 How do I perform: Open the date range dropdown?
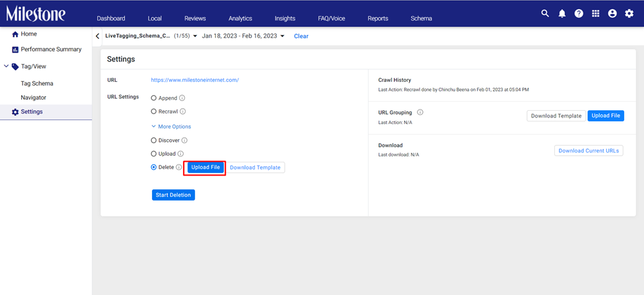tap(243, 36)
